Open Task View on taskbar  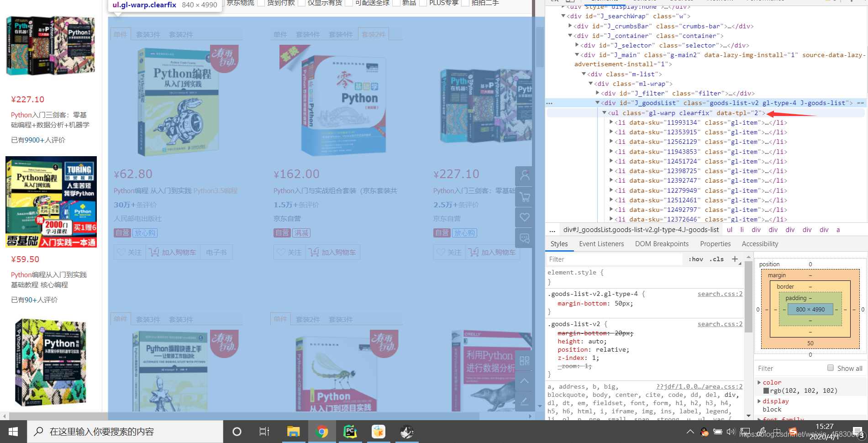(x=264, y=432)
